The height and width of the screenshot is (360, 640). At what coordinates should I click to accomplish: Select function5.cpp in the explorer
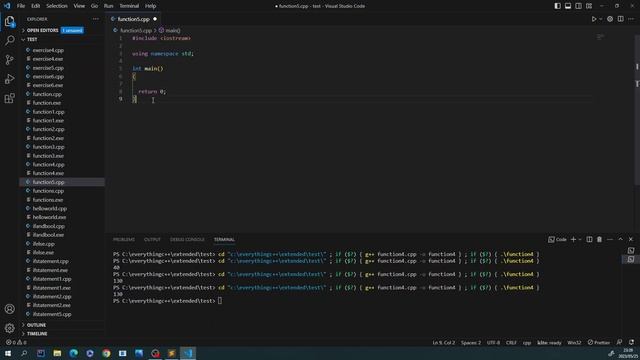pyautogui.click(x=48, y=182)
